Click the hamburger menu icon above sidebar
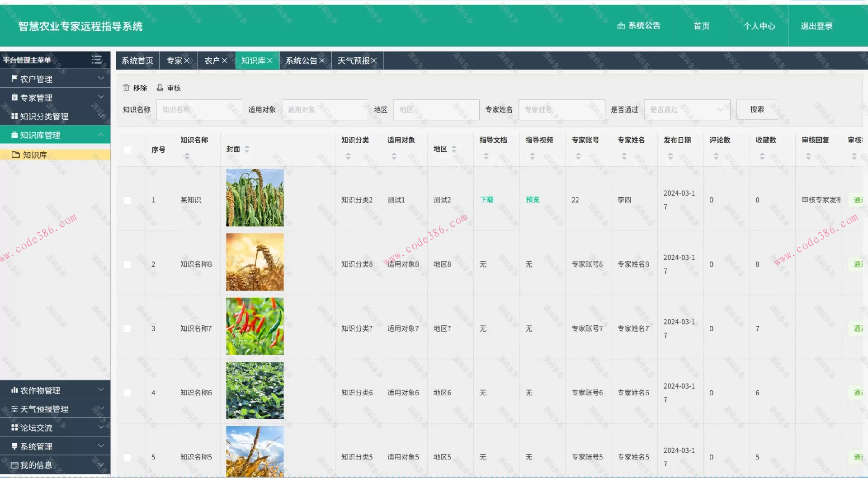The image size is (868, 478). tap(96, 59)
